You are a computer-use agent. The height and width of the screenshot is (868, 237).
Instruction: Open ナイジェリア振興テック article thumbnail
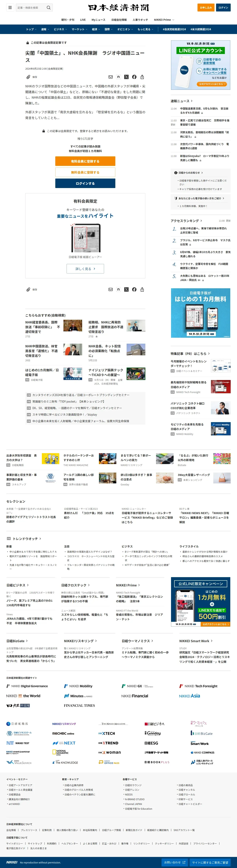point(136,374)
